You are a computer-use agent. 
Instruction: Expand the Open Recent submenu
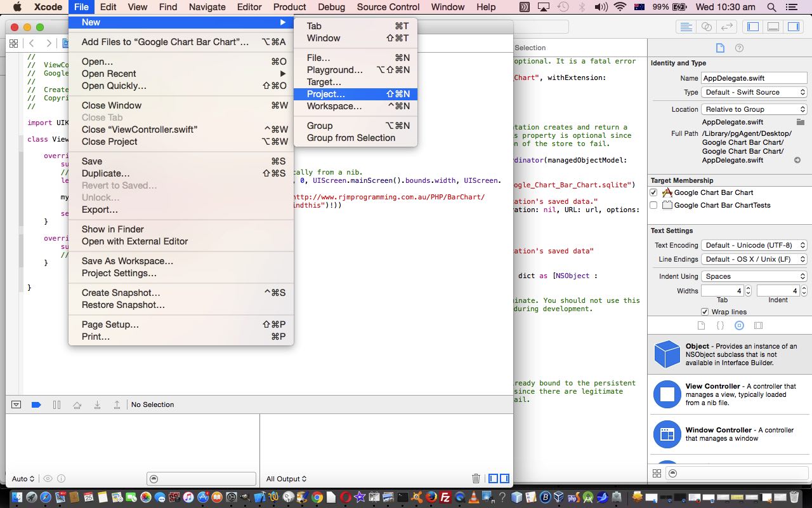click(181, 74)
